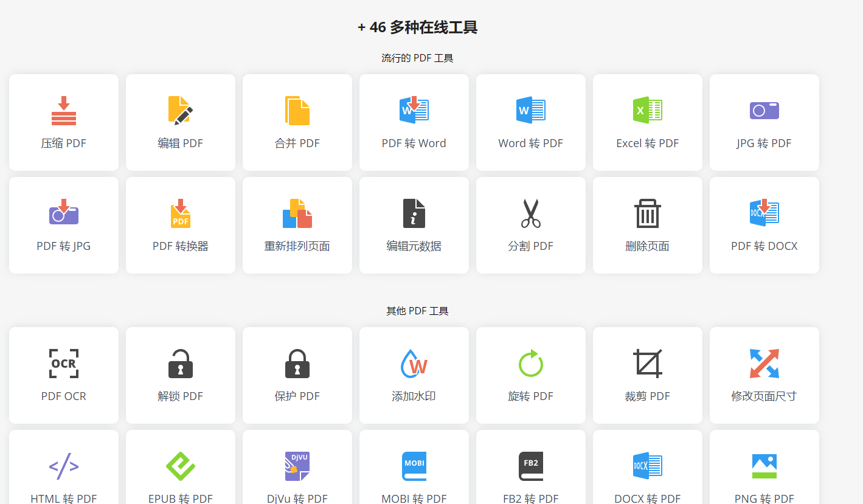Click the arrows icon for 修改页面尺寸
Viewport: 863px width, 504px height.
(x=764, y=364)
